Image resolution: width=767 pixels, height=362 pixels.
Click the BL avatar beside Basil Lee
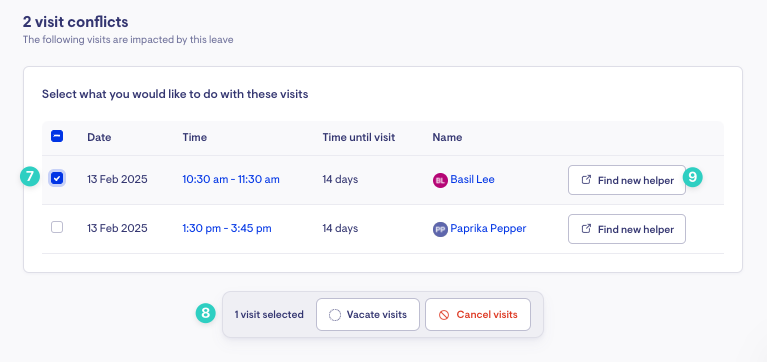pyautogui.click(x=440, y=181)
